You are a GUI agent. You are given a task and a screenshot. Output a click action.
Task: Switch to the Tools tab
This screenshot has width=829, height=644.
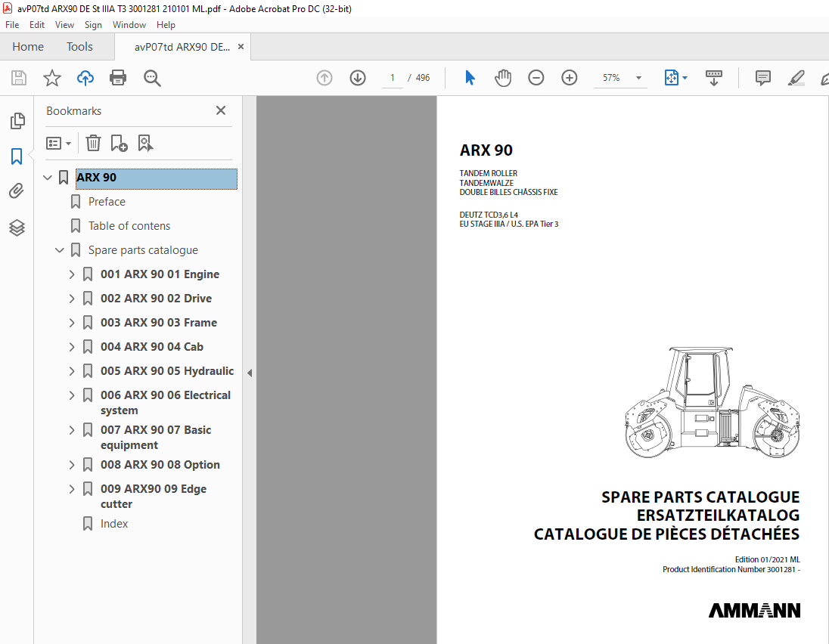tap(79, 47)
